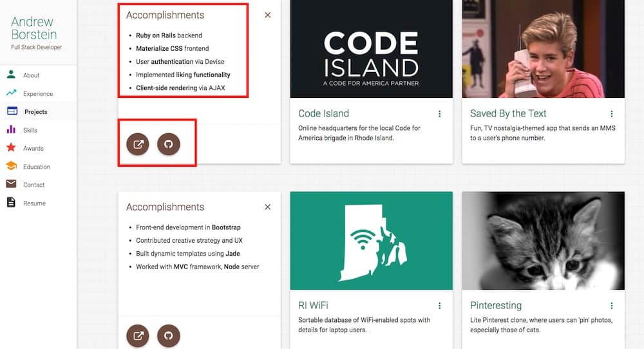Click "Implemented liking functionality" bullet

[x=183, y=75]
